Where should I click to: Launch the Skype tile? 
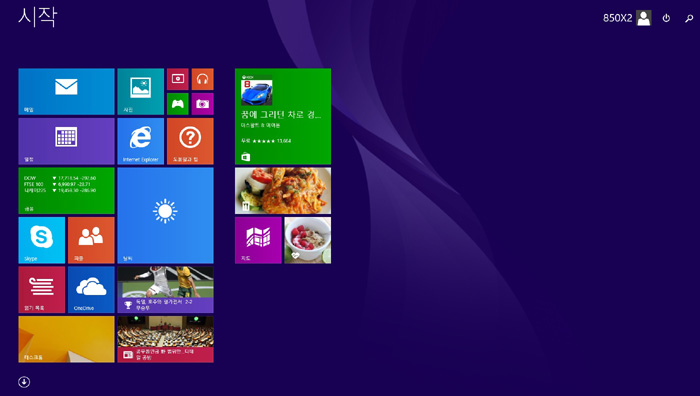pos(42,240)
